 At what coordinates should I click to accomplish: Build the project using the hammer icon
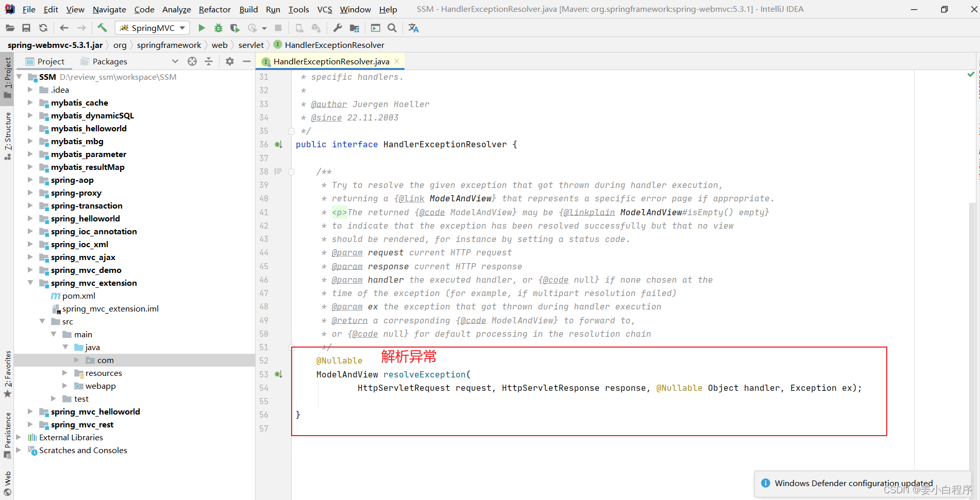pyautogui.click(x=102, y=28)
